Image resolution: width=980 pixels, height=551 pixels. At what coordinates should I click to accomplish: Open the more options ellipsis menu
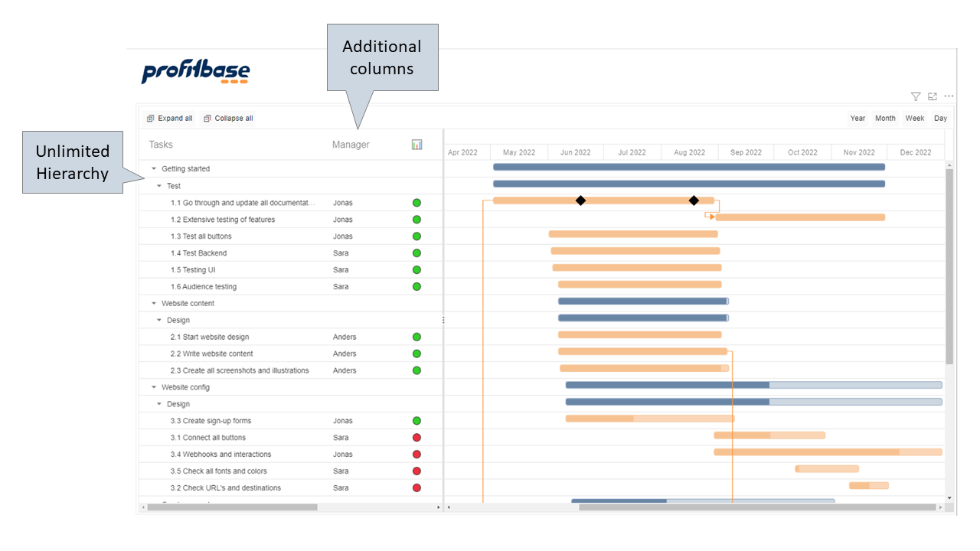click(949, 96)
